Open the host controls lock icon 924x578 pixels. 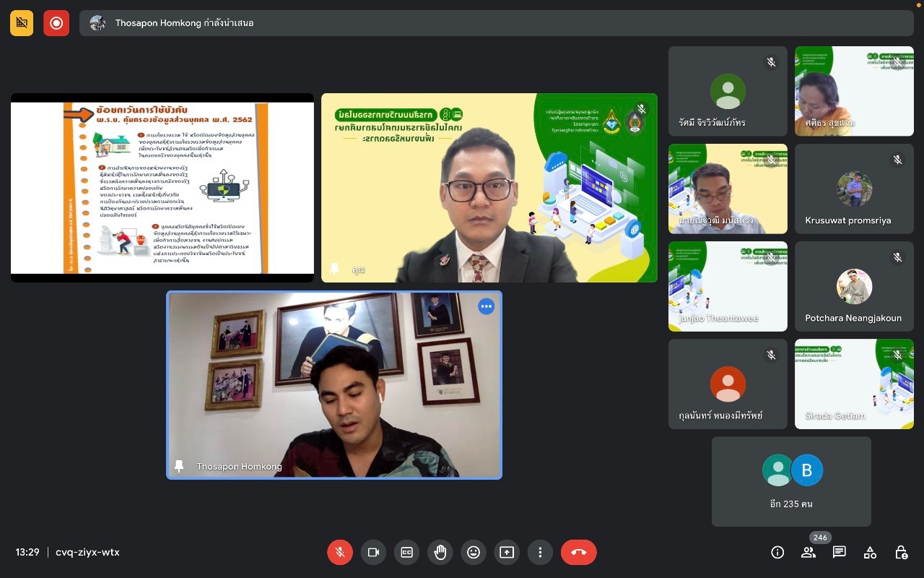click(901, 552)
